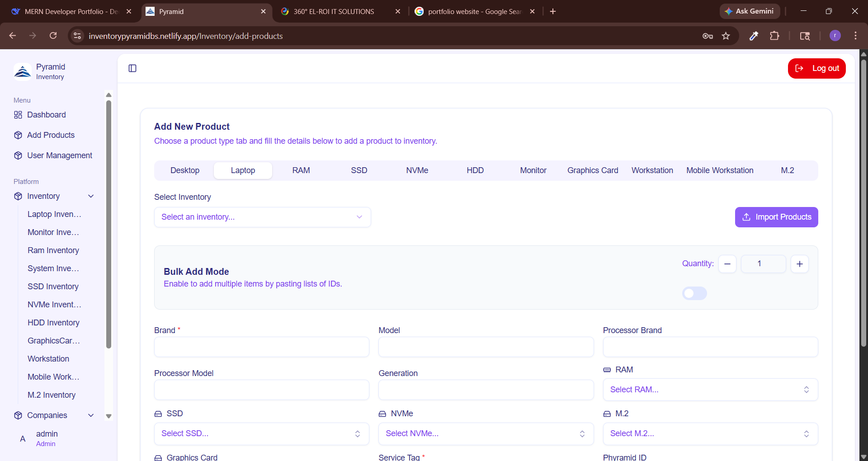Open HDD Inventory in sidebar
Screen dimensions: 868x461
click(53, 323)
